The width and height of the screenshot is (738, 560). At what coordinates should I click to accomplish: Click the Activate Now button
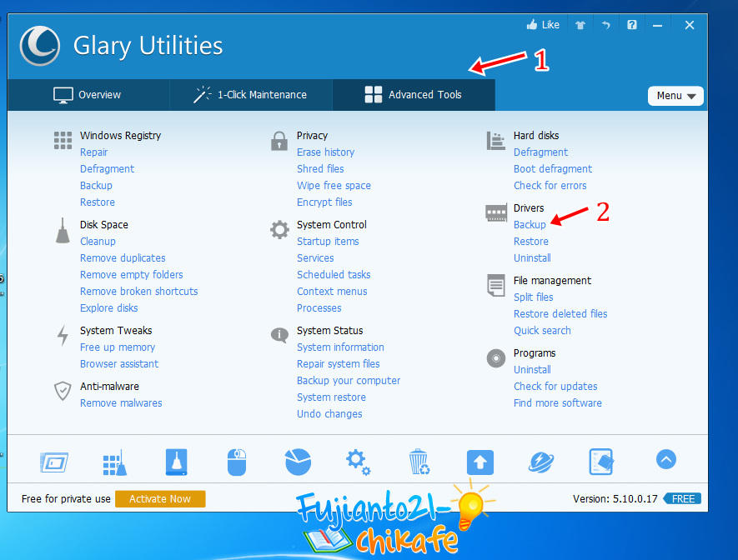(160, 498)
